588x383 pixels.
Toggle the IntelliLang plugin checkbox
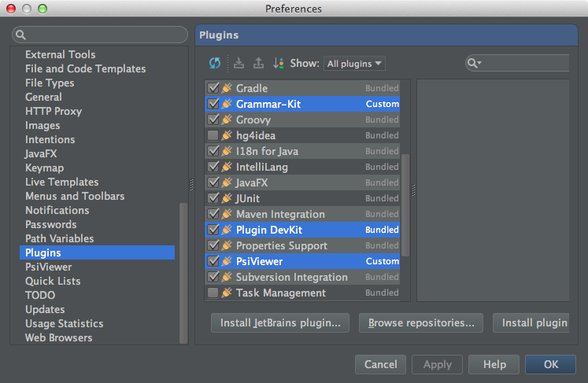[x=213, y=167]
